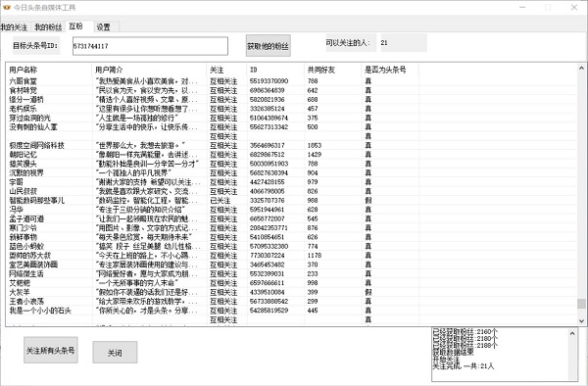This screenshot has height=386, width=588.
Task: Open the 我的关注 tab
Action: pos(14,27)
